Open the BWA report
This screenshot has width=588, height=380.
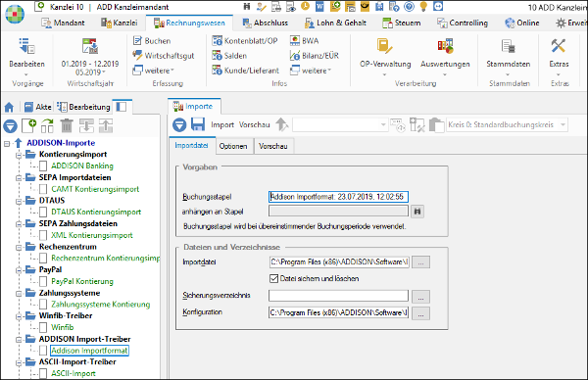coord(305,41)
